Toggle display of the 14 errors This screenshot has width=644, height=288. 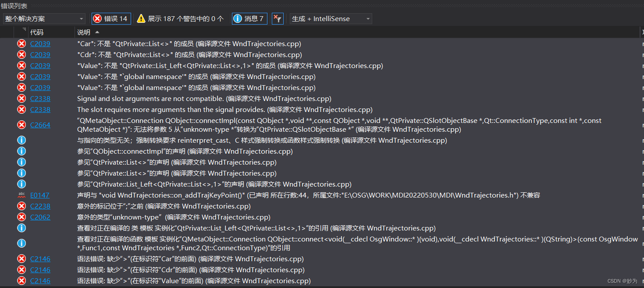(111, 18)
